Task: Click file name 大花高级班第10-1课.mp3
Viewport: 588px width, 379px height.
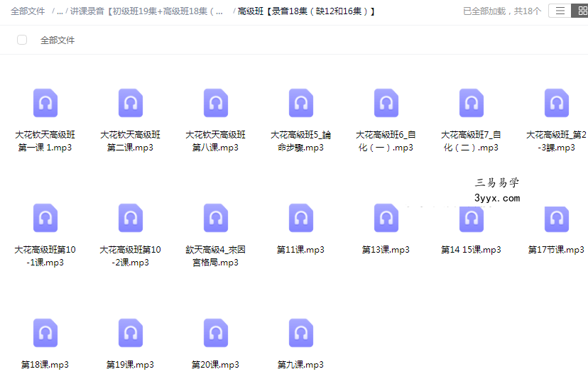Action: 45,256
